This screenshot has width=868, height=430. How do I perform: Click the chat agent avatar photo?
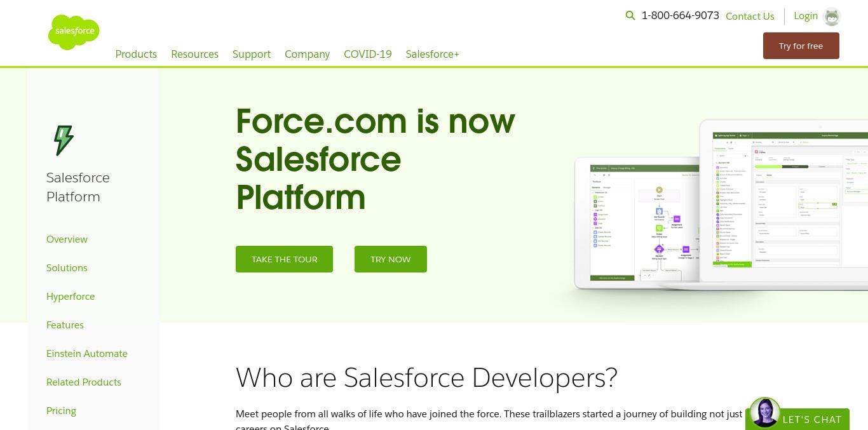(x=765, y=413)
